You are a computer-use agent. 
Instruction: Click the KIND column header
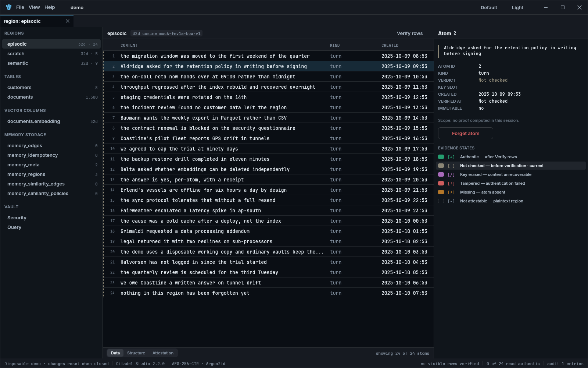(335, 45)
